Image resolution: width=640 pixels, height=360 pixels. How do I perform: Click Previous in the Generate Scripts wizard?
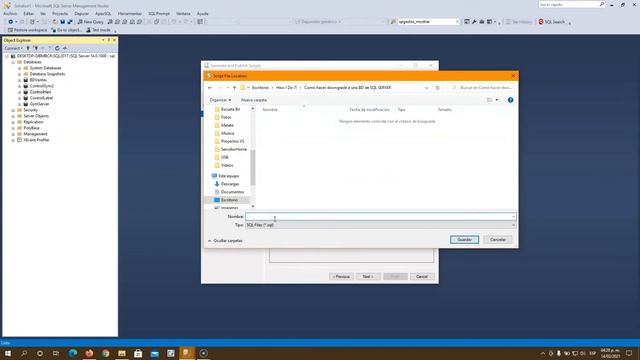341,277
